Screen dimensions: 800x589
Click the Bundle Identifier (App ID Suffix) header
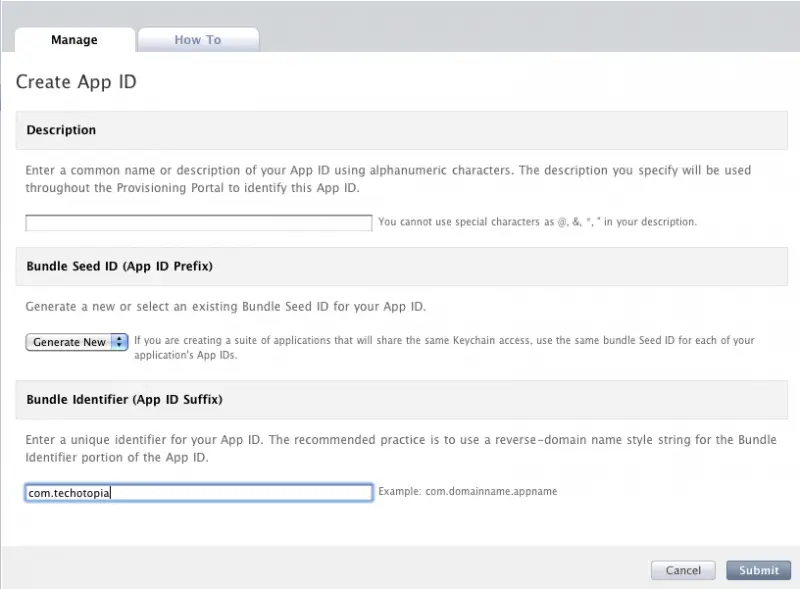pyautogui.click(x=124, y=399)
